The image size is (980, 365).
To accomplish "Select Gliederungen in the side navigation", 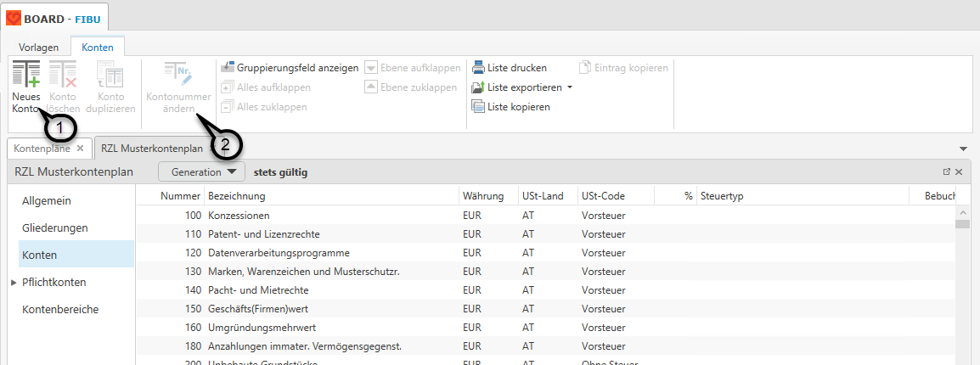I will (x=55, y=227).
